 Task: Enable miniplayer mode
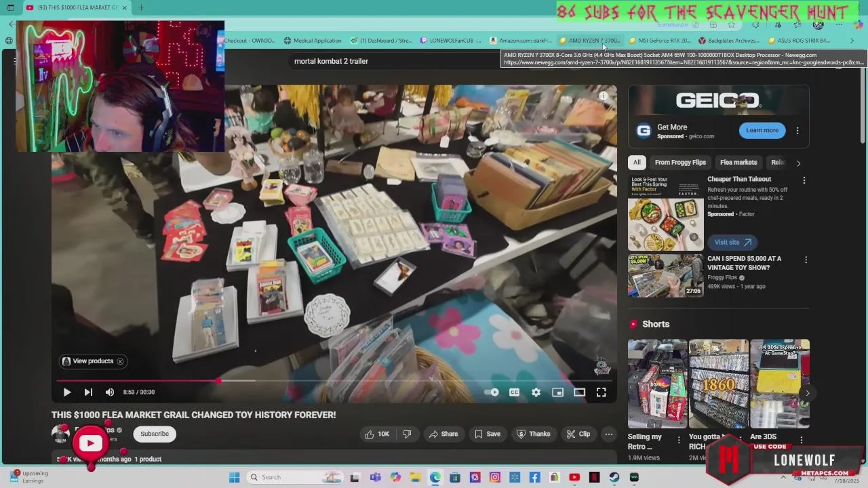tap(557, 392)
